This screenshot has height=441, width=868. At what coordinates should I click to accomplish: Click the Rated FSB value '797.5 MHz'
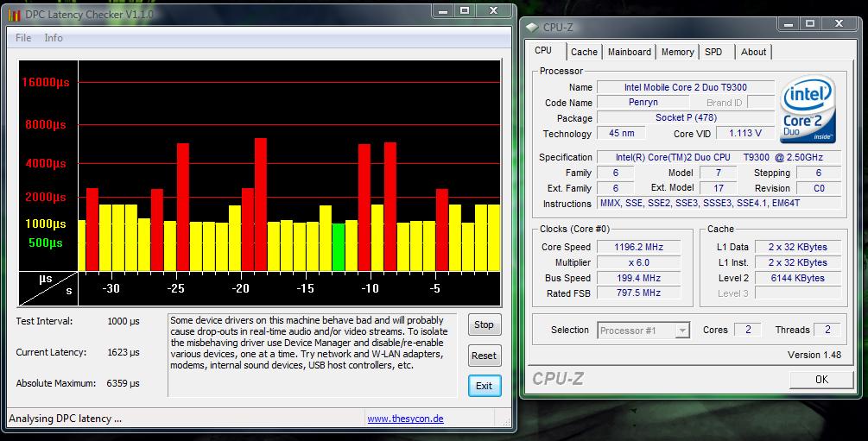pos(638,293)
